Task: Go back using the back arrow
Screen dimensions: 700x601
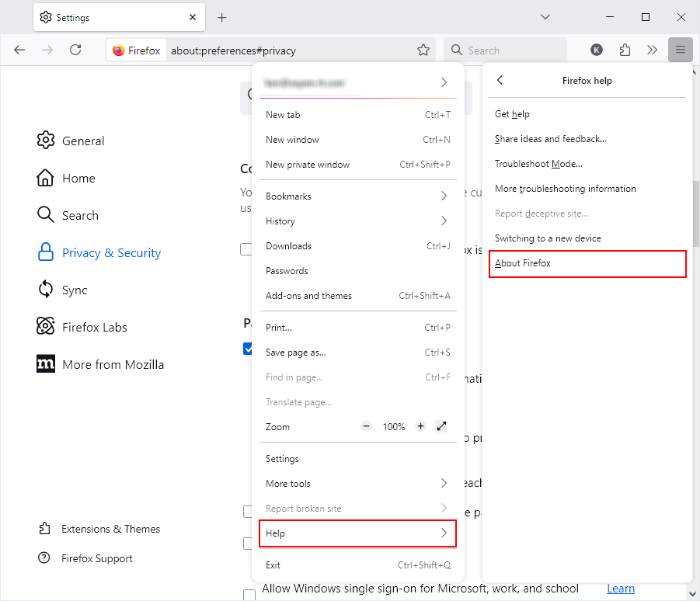Action: [x=19, y=50]
